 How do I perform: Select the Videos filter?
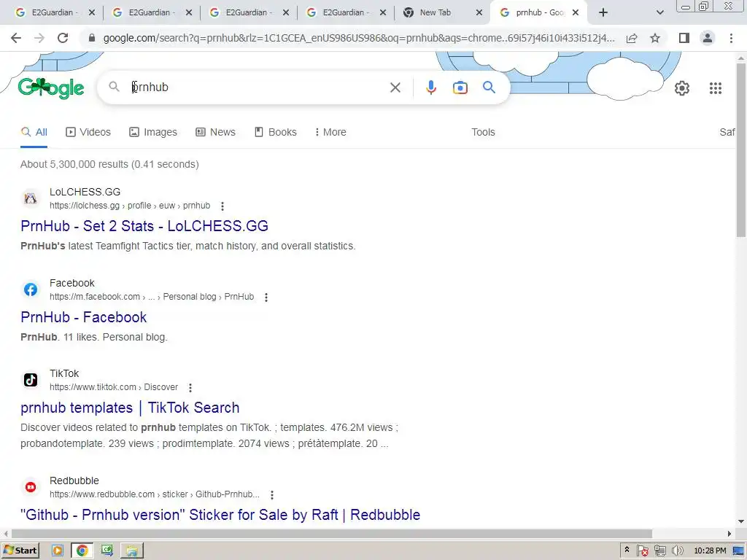point(88,133)
